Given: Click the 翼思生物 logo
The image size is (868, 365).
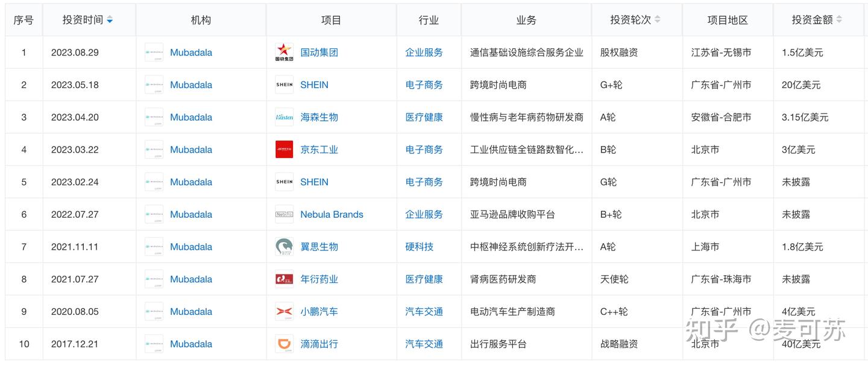Looking at the screenshot, I should [x=283, y=246].
